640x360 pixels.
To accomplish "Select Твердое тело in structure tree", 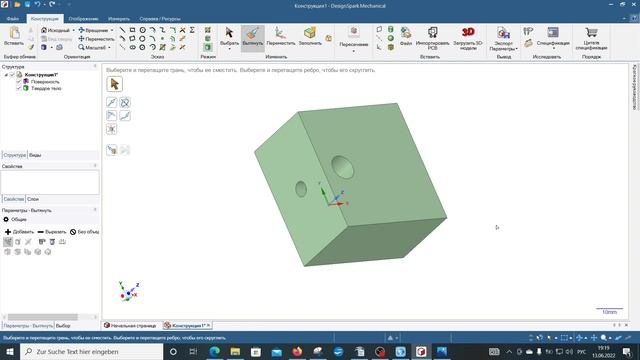I will [46, 88].
